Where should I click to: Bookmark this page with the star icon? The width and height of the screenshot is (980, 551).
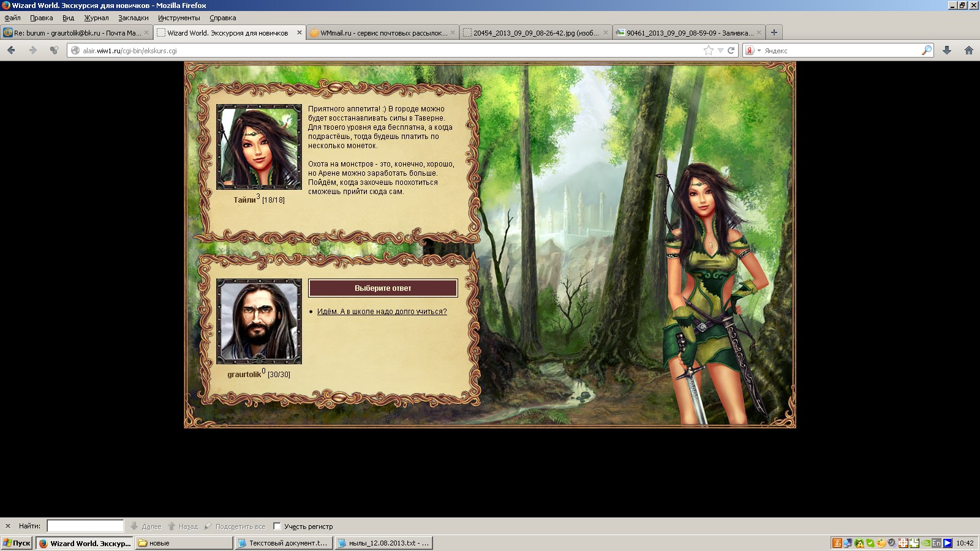(709, 50)
